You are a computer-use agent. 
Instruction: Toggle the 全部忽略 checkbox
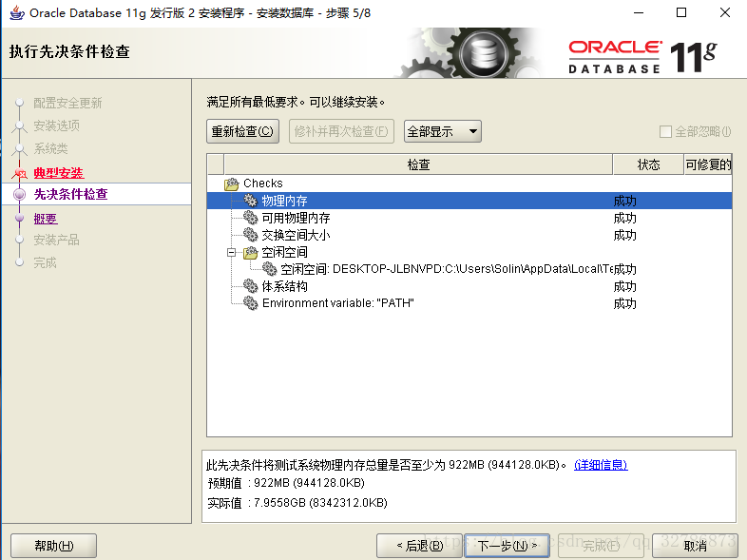pos(665,131)
